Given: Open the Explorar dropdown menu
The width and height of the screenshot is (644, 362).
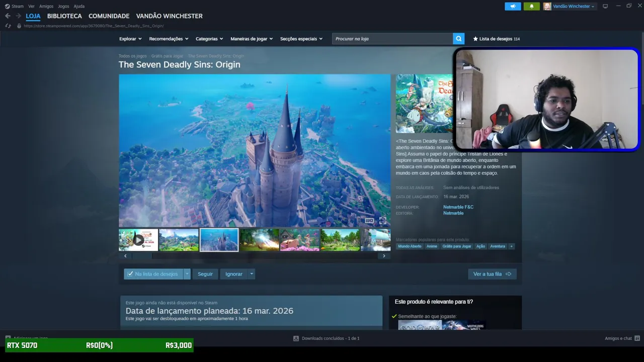Looking at the screenshot, I should tap(130, 39).
